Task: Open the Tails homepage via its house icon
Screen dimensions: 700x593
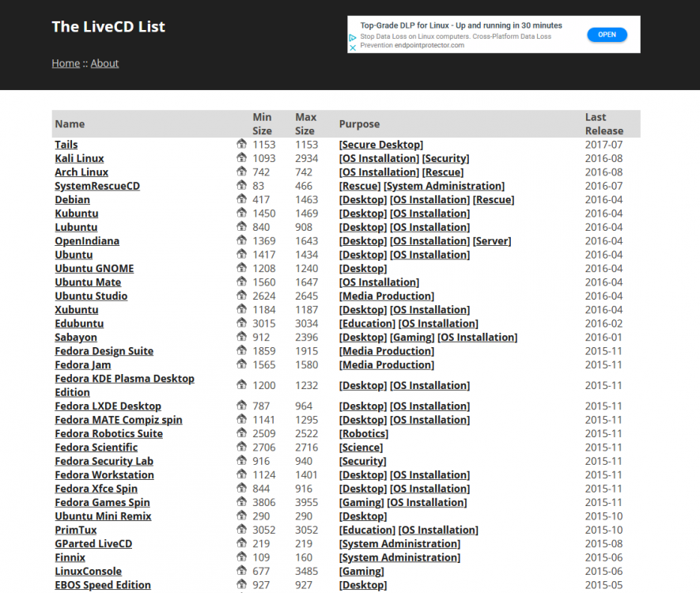Action: 241,144
